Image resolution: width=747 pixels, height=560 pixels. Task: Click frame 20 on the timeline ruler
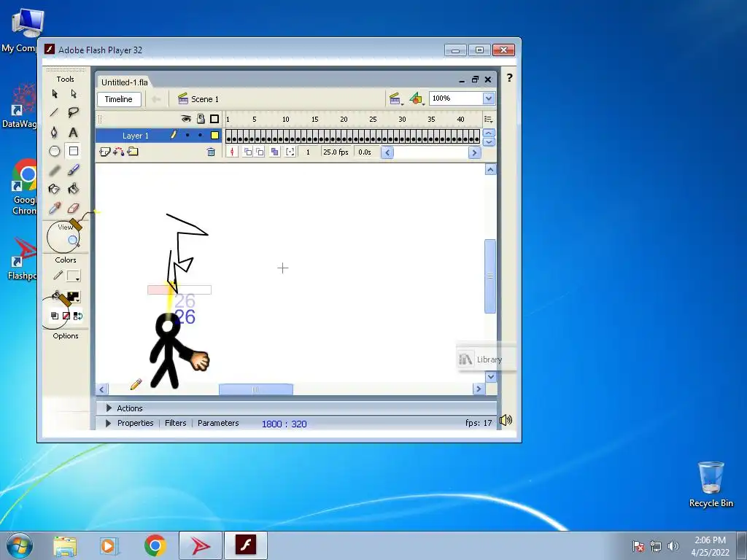tap(344, 119)
